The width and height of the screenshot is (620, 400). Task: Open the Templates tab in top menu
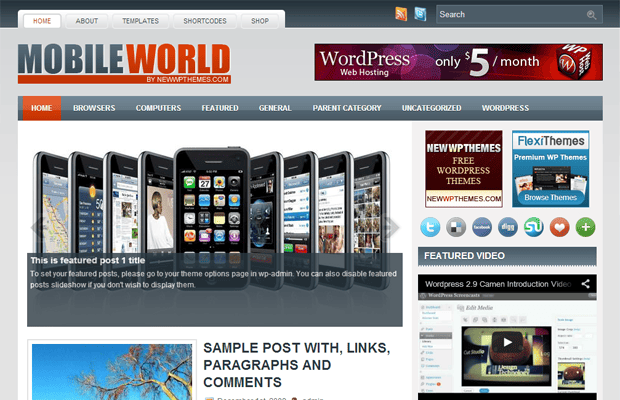click(x=140, y=20)
